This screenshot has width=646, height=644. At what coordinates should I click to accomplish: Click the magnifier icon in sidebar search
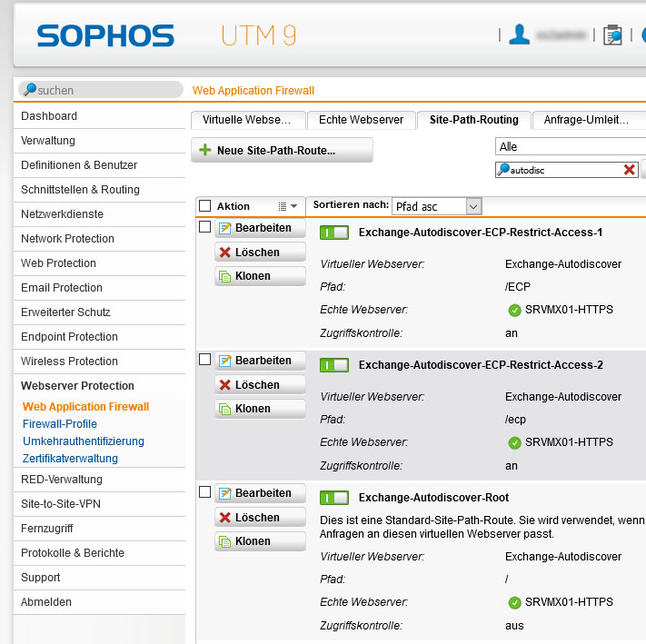pyautogui.click(x=30, y=89)
